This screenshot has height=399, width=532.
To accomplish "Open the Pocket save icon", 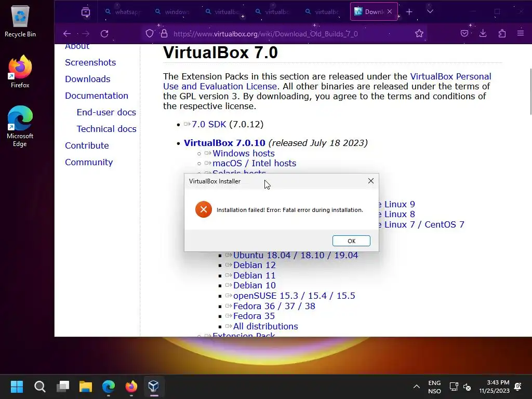I will [x=464, y=33].
